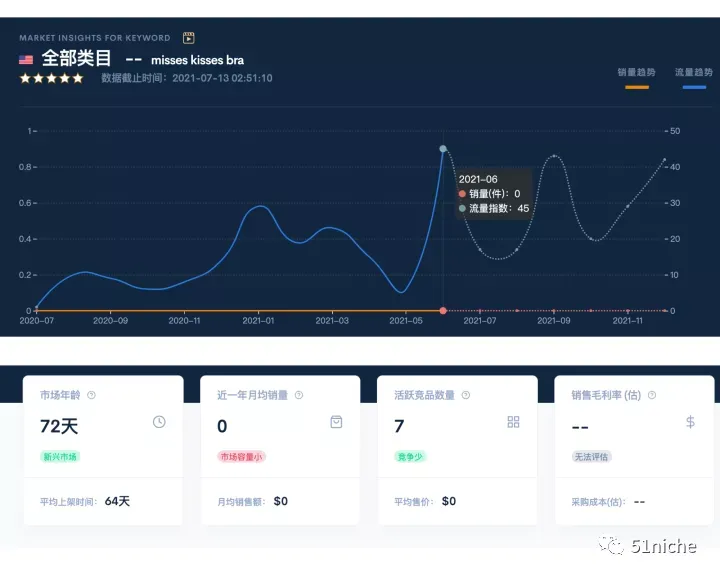Click the 2021-09 x-axis label
This screenshot has height=576, width=720.
(554, 321)
